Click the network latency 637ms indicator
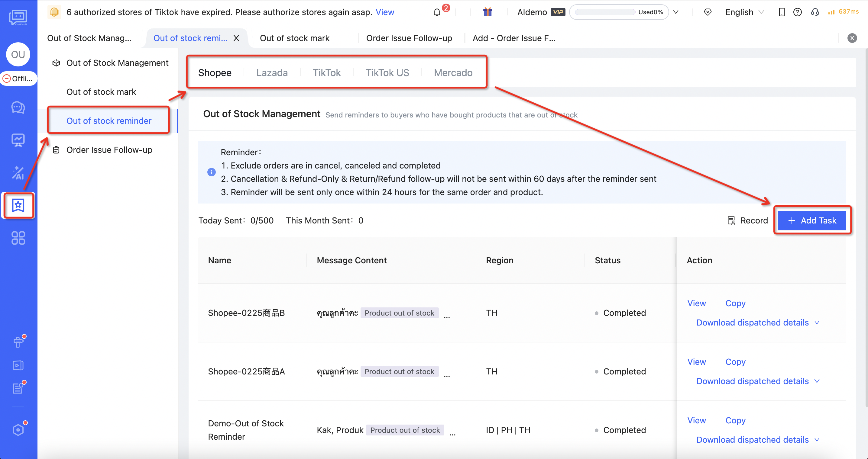 [843, 12]
